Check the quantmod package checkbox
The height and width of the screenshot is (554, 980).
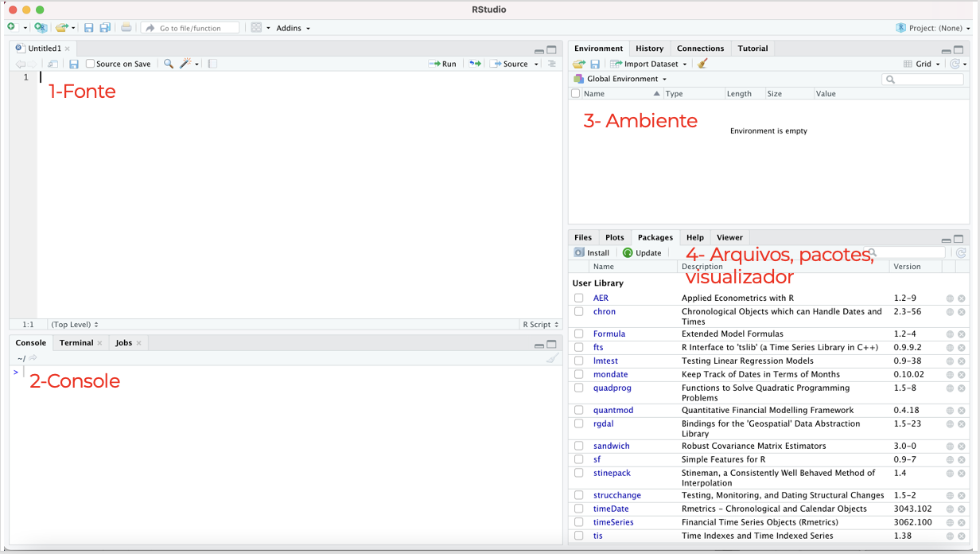[x=578, y=411]
